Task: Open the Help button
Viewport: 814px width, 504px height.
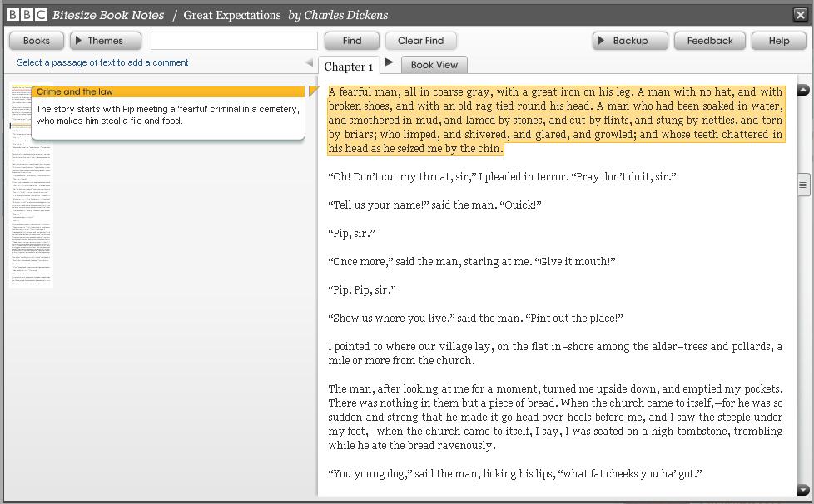Action: tap(778, 41)
